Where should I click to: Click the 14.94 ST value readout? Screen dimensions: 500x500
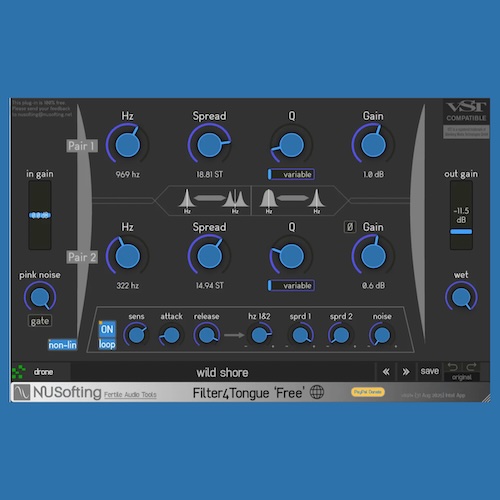(209, 285)
